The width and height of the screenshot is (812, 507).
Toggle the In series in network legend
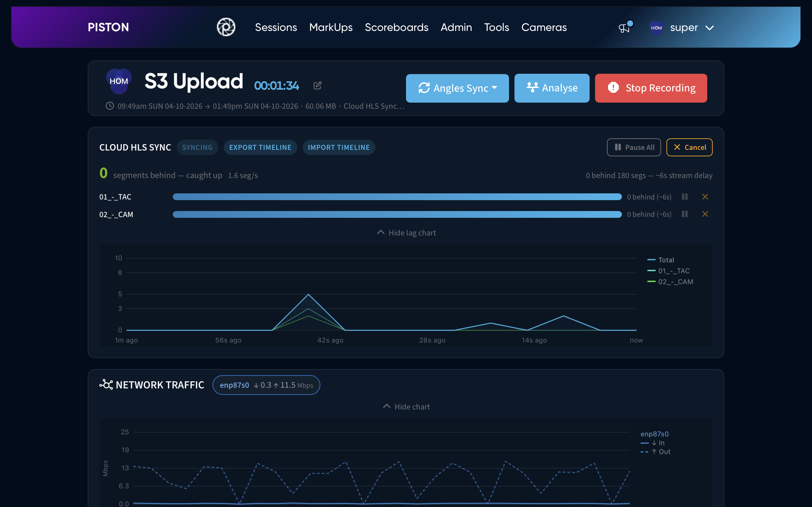pos(653,443)
